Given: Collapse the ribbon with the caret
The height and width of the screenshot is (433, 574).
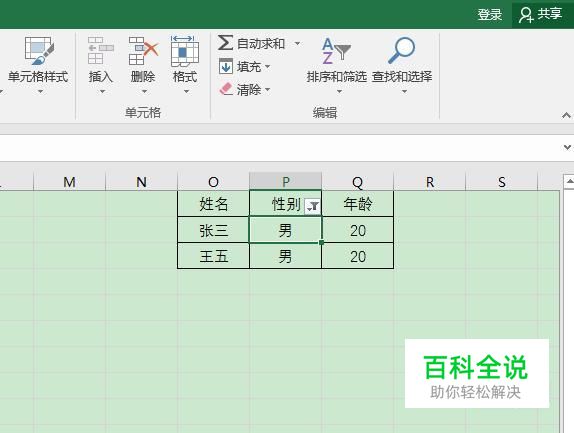Looking at the screenshot, I should pos(566,116).
